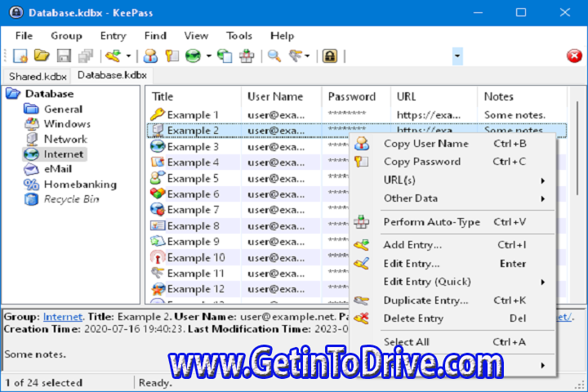The image size is (588, 392).
Task: Click the Find magnifier toolbar icon
Action: click(274, 56)
